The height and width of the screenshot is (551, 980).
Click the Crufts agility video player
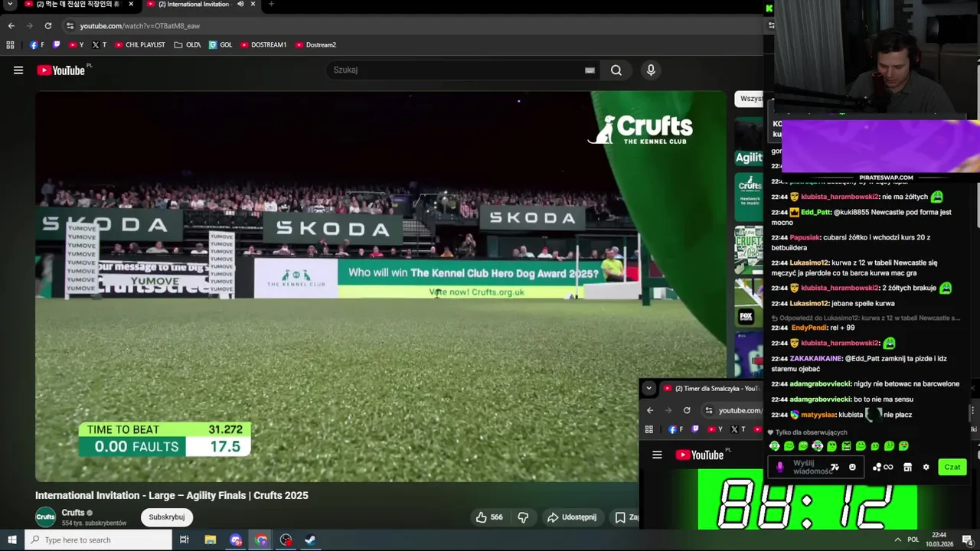point(381,286)
